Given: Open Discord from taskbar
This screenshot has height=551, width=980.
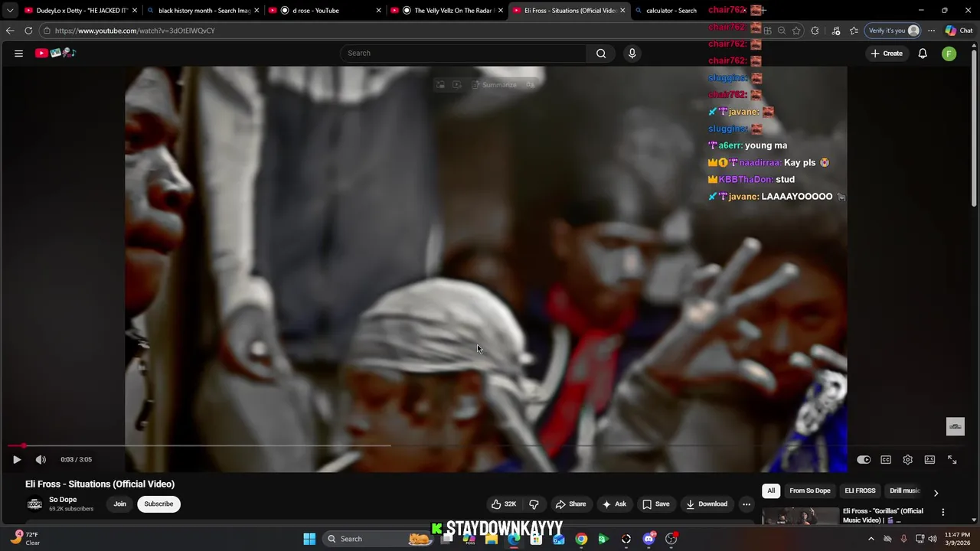Looking at the screenshot, I should coord(648,539).
